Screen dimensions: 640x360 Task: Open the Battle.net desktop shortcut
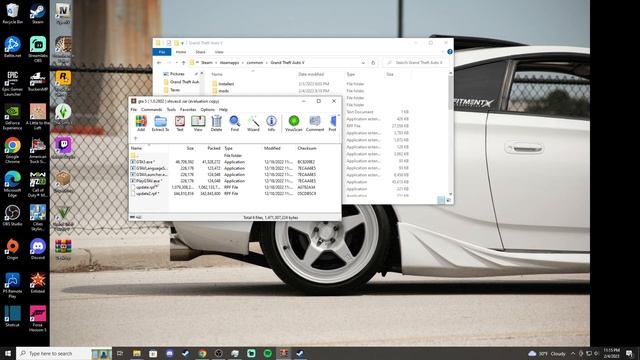pos(12,47)
